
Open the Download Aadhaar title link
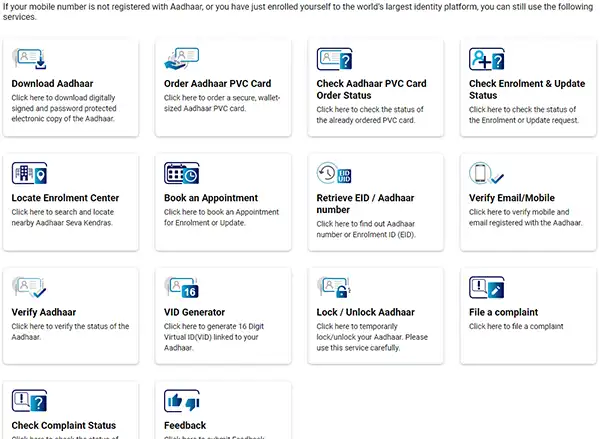(x=52, y=83)
